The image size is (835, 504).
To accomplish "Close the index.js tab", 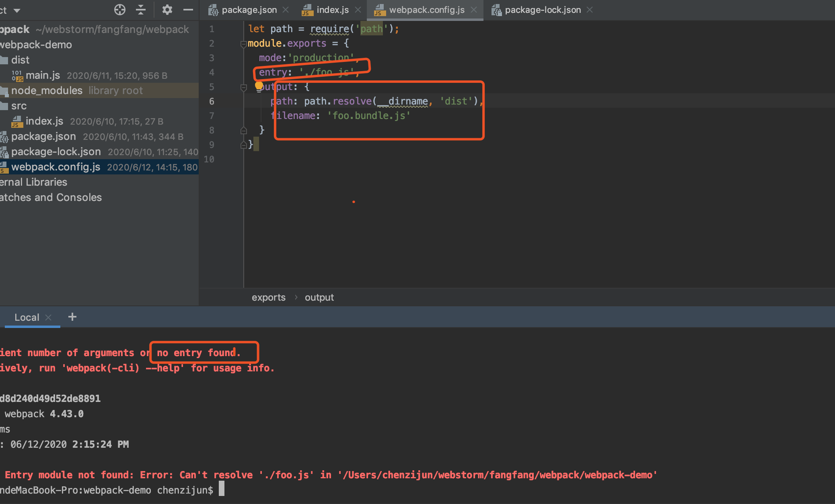I will point(358,10).
